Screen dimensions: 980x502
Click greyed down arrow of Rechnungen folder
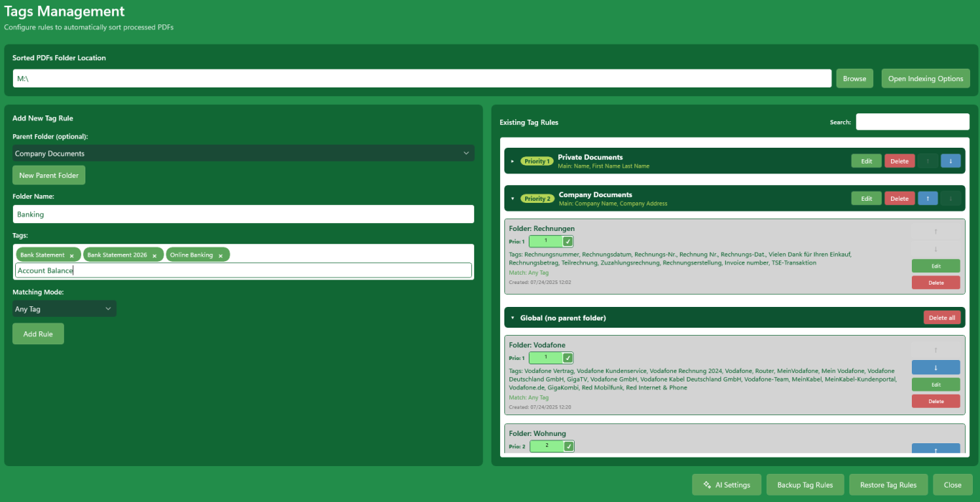tap(936, 249)
